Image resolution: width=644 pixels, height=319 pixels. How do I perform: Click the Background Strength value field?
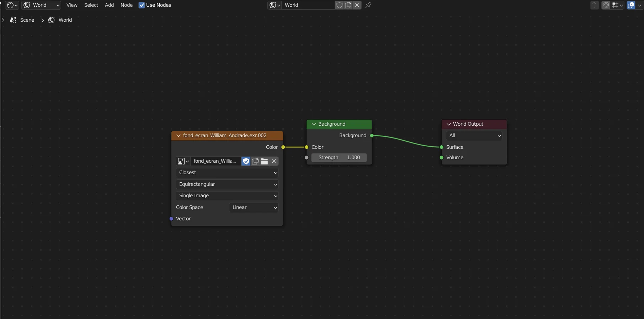pos(339,157)
